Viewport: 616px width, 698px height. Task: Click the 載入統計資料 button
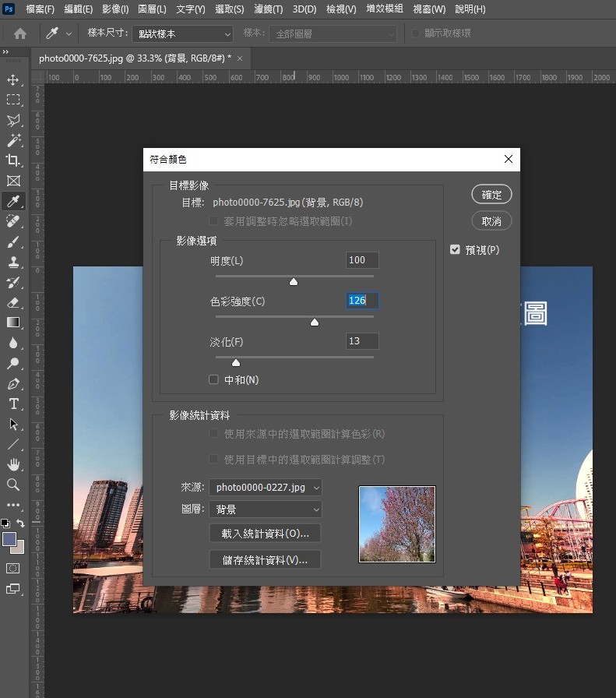266,534
